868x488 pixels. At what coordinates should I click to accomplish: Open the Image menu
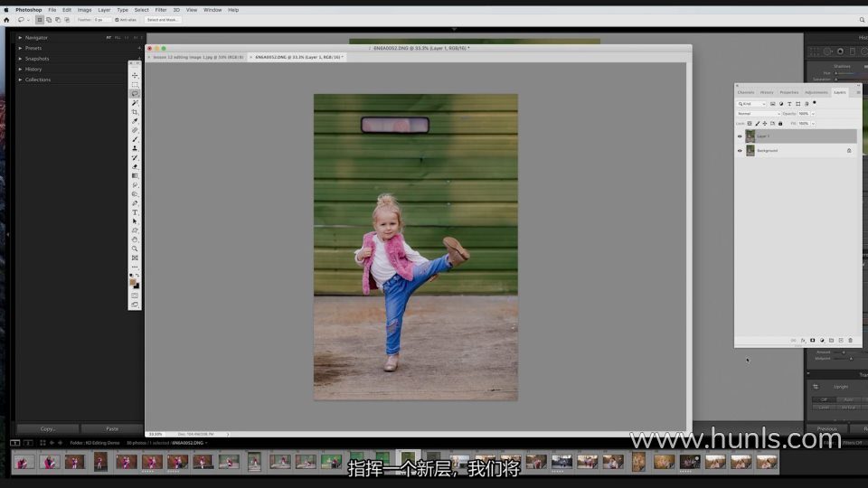[x=84, y=10]
